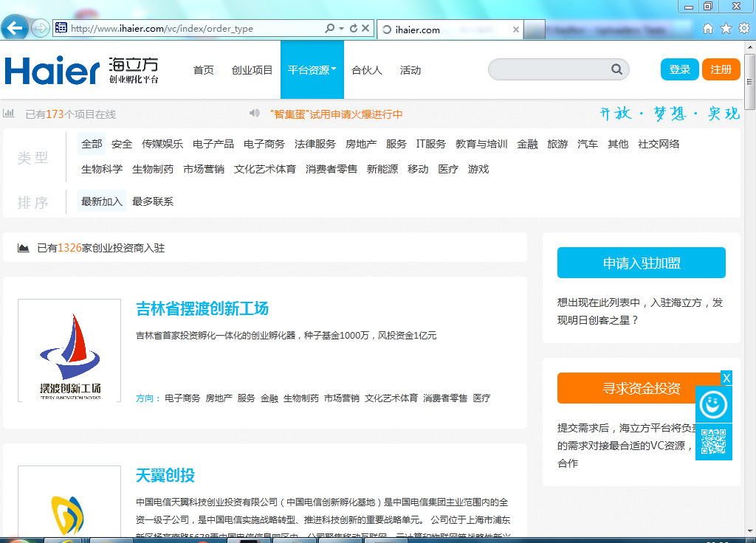Click the browser back arrow button
Viewport: 756px width, 543px height.
click(15, 28)
